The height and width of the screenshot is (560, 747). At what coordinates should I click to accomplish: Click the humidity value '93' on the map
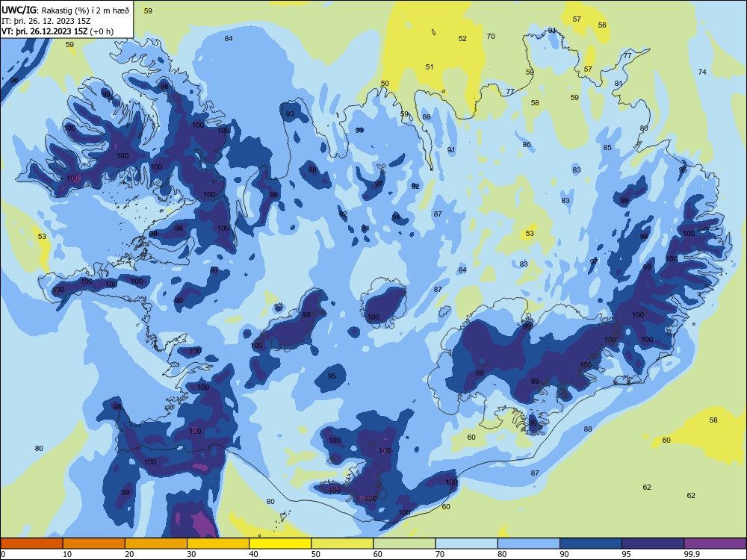click(x=290, y=113)
